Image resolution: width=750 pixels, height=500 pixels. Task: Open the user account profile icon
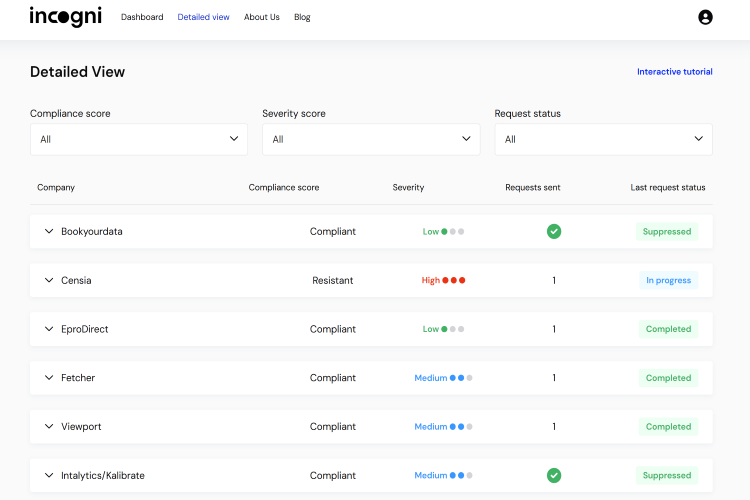(705, 17)
